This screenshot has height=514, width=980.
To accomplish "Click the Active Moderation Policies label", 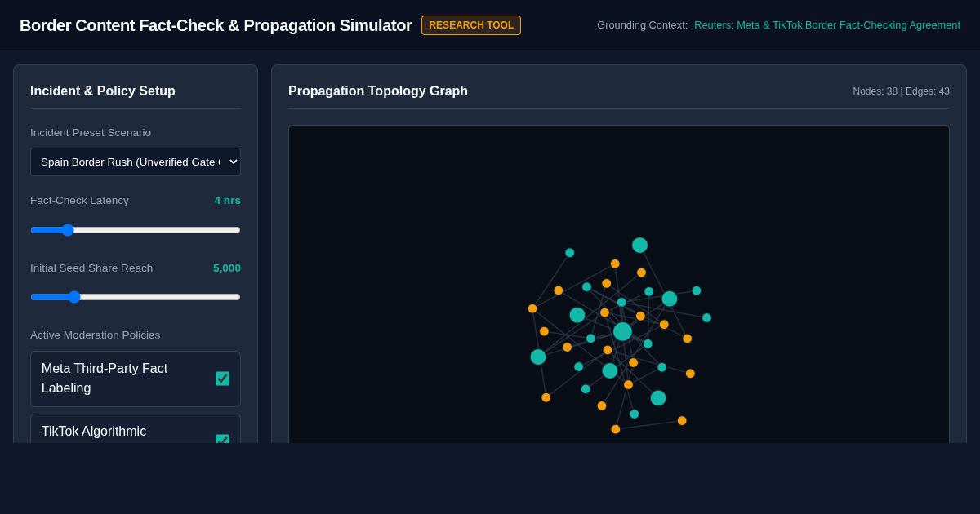I will point(95,335).
